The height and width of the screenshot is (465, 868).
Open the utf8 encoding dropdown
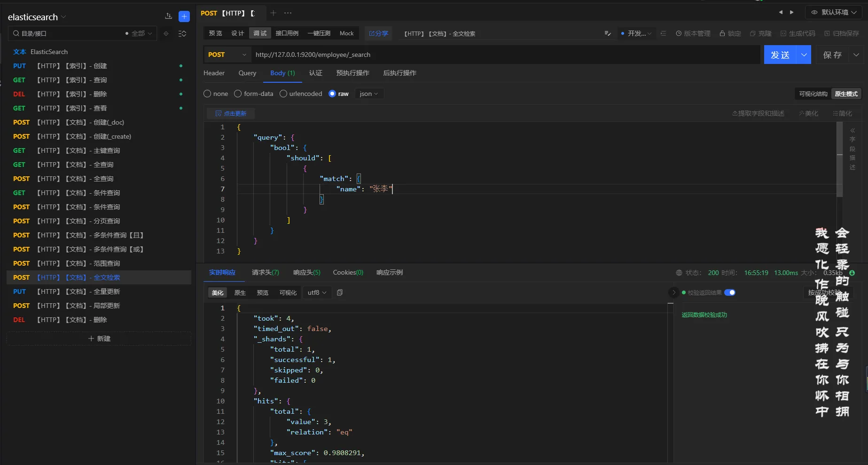pos(317,292)
